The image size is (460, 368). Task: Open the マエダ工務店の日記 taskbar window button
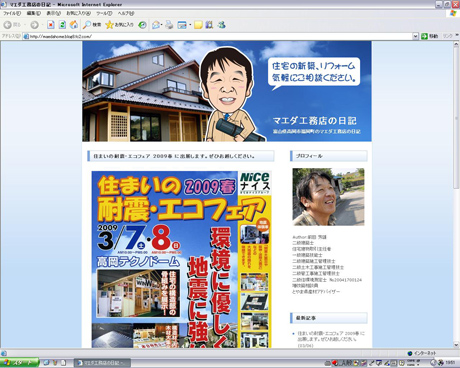click(x=102, y=363)
